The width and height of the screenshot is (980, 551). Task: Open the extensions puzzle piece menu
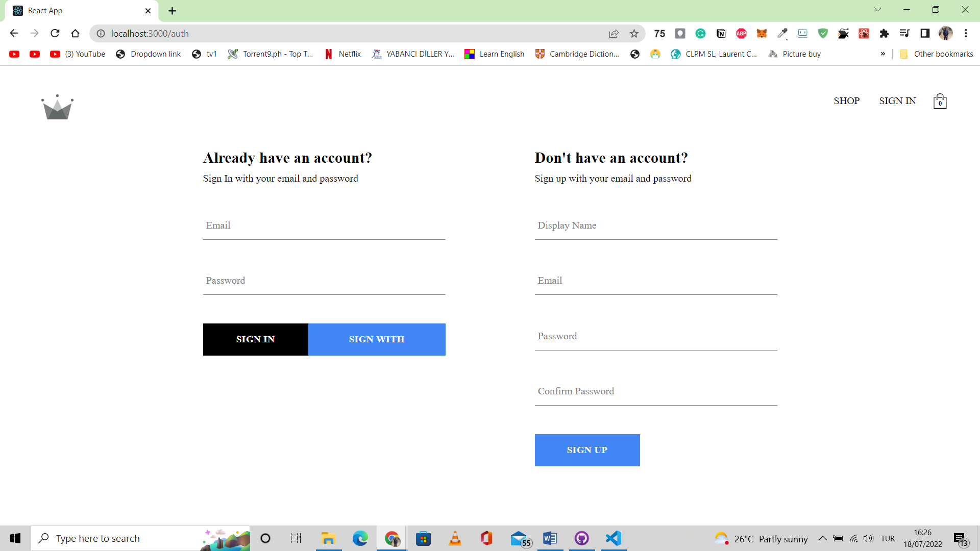click(x=884, y=34)
